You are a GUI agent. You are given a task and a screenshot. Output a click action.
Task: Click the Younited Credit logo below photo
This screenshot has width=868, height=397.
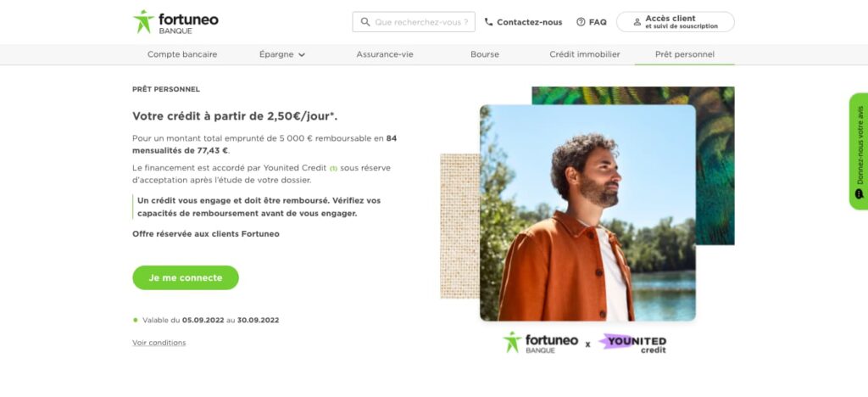pos(632,344)
